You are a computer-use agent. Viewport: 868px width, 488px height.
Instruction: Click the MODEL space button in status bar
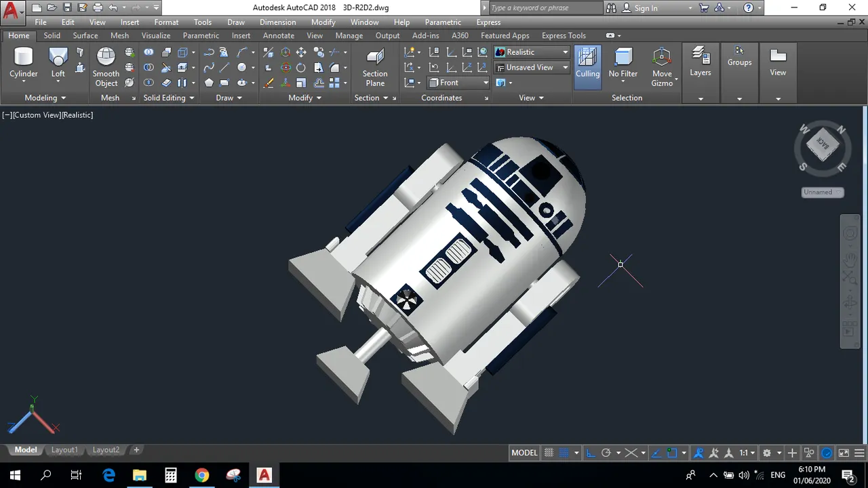[x=524, y=453]
